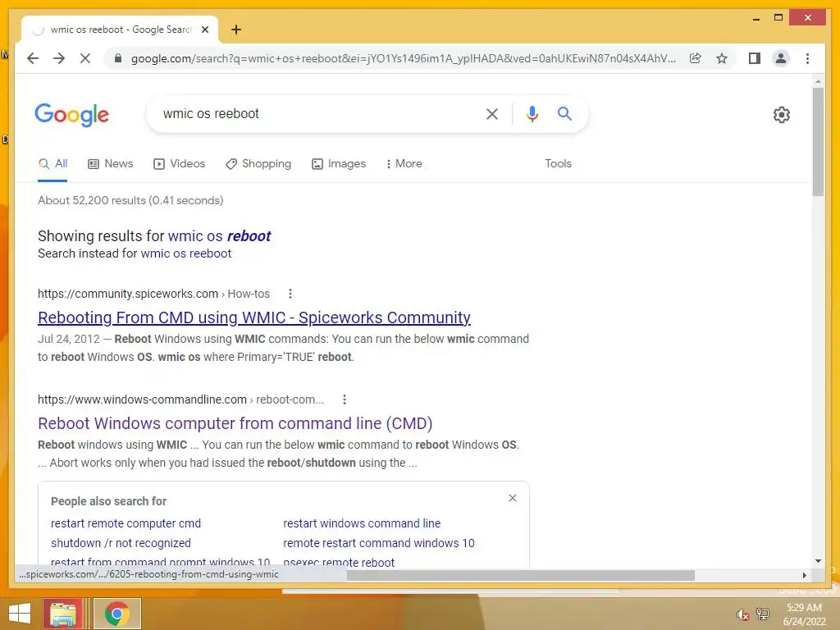Open the network tray icon
Image resolution: width=840 pixels, height=630 pixels.
[x=763, y=614]
